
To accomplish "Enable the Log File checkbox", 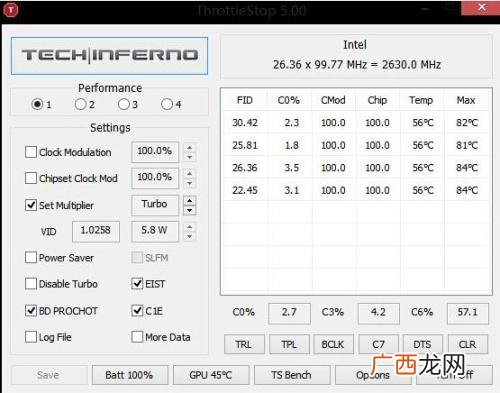I will coord(31,337).
